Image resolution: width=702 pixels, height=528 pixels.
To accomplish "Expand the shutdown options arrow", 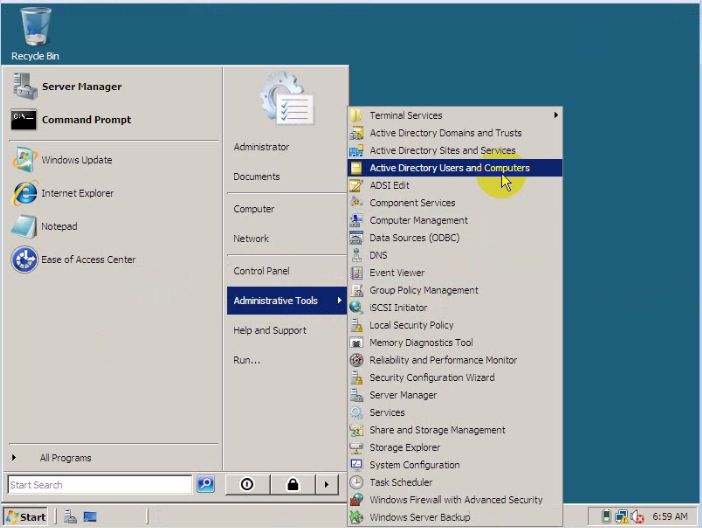I will [327, 484].
